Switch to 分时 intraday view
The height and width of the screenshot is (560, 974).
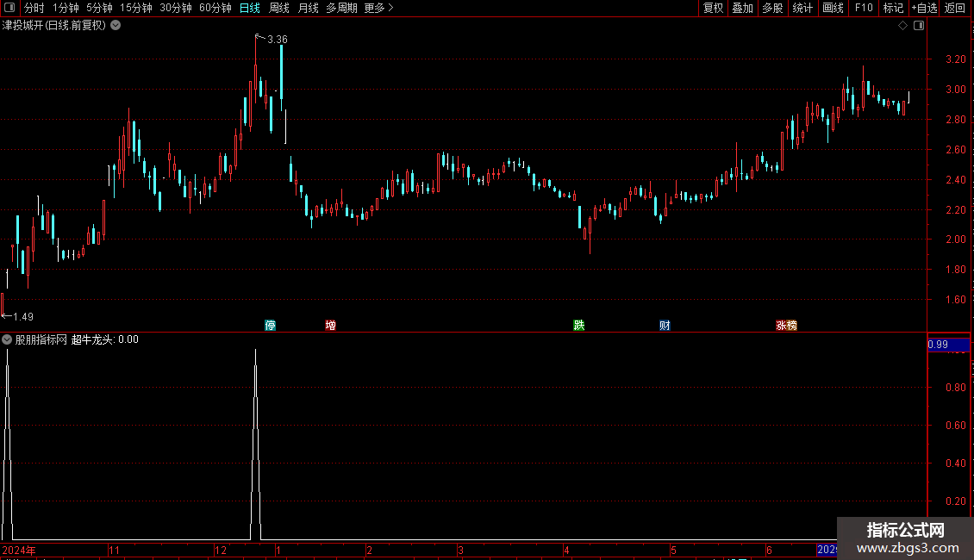(x=34, y=8)
